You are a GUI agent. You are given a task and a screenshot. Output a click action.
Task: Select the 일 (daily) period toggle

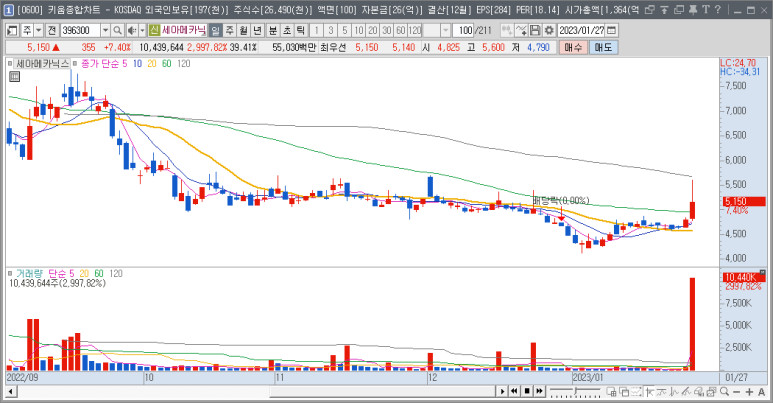(216, 30)
